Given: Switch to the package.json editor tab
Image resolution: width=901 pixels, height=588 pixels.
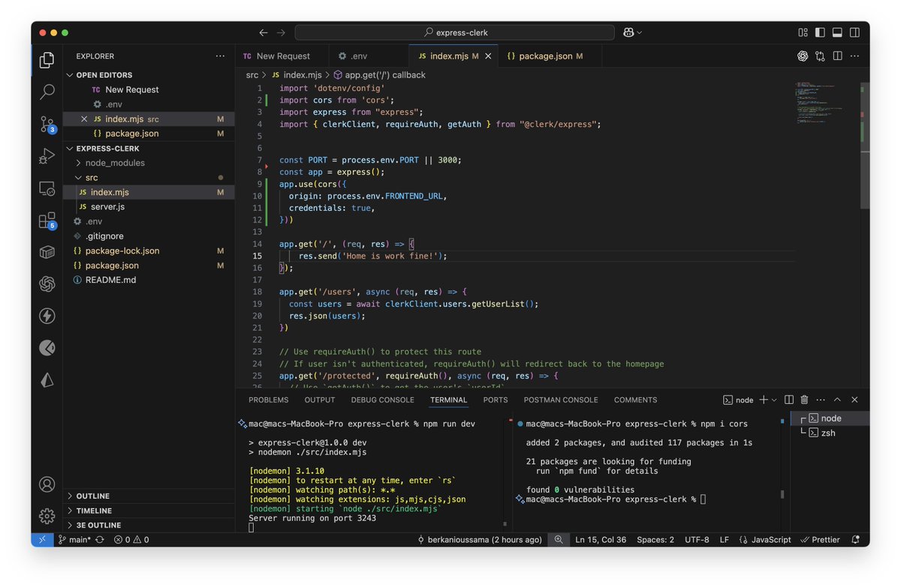Looking at the screenshot, I should click(550, 56).
